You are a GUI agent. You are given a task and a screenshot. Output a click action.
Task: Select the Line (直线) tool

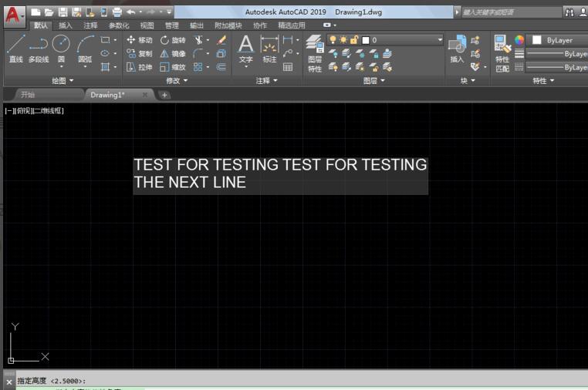tap(16, 48)
